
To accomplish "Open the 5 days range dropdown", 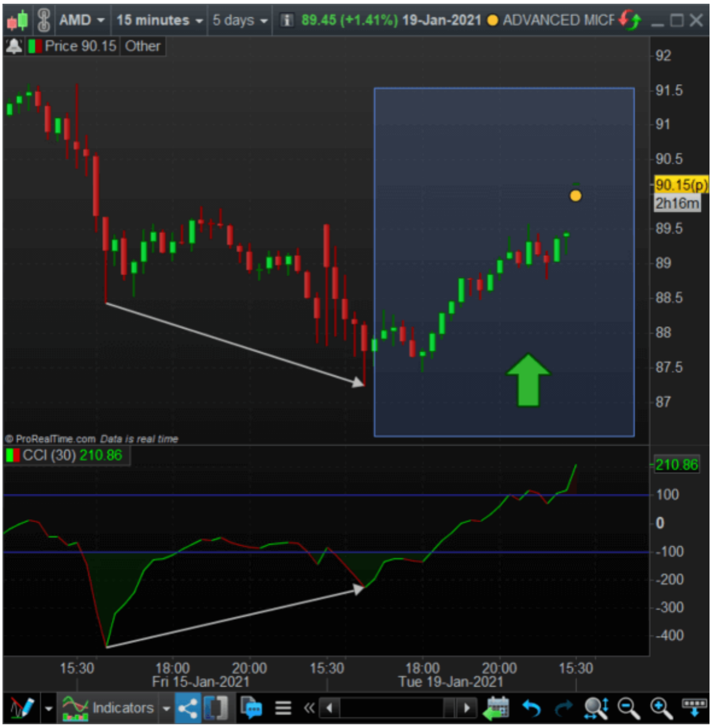I will pyautogui.click(x=240, y=20).
